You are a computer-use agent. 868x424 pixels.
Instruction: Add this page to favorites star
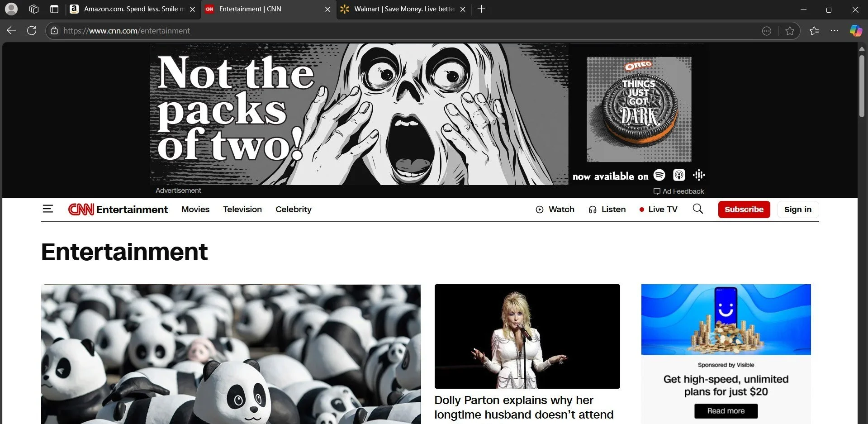pos(790,31)
